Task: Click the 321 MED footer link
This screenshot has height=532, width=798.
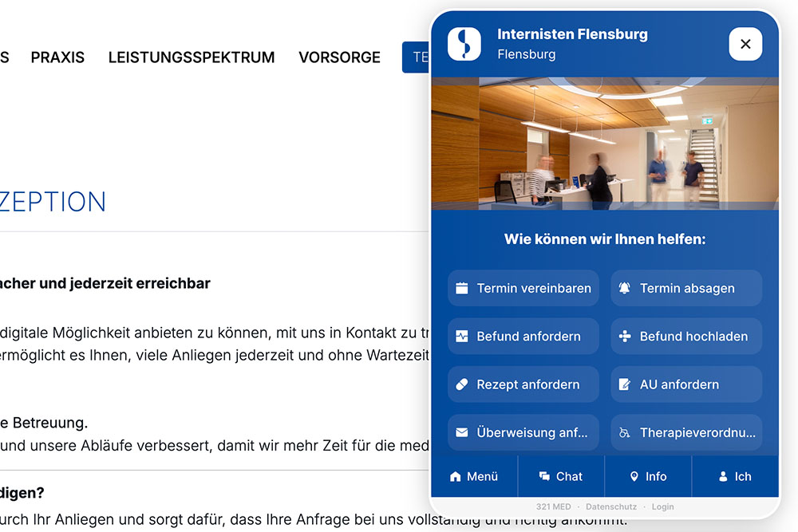Action: (x=553, y=506)
